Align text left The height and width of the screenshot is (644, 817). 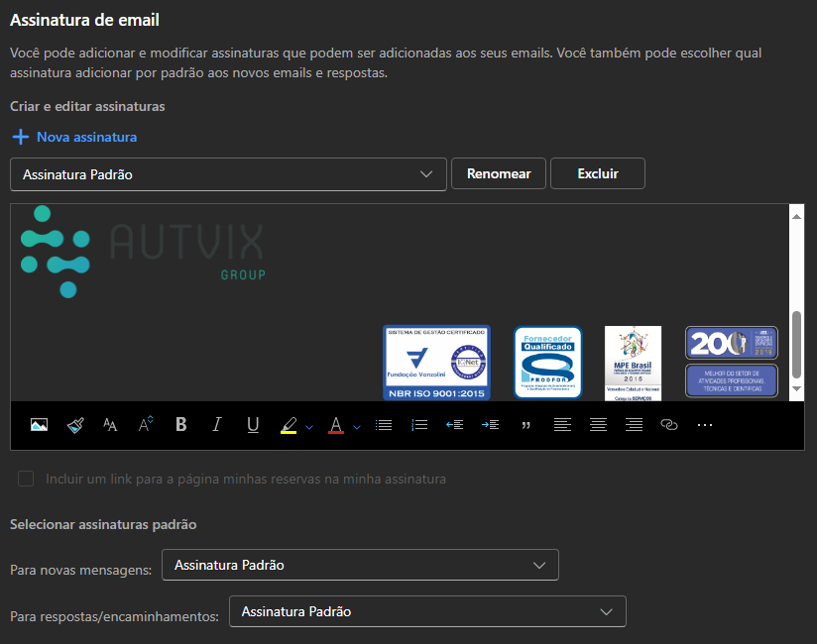pyautogui.click(x=562, y=425)
